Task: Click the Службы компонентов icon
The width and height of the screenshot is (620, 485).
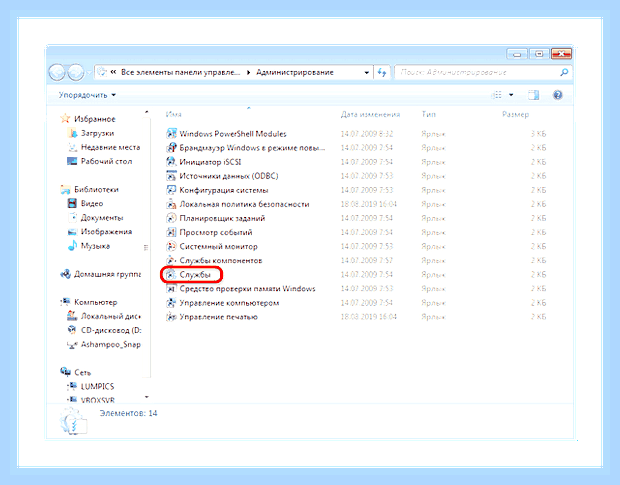Action: click(x=171, y=260)
